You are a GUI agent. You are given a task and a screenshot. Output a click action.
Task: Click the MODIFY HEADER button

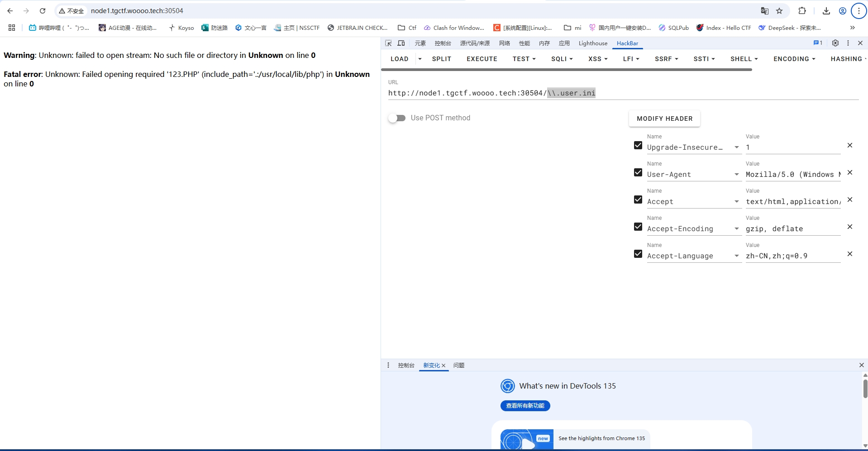664,119
